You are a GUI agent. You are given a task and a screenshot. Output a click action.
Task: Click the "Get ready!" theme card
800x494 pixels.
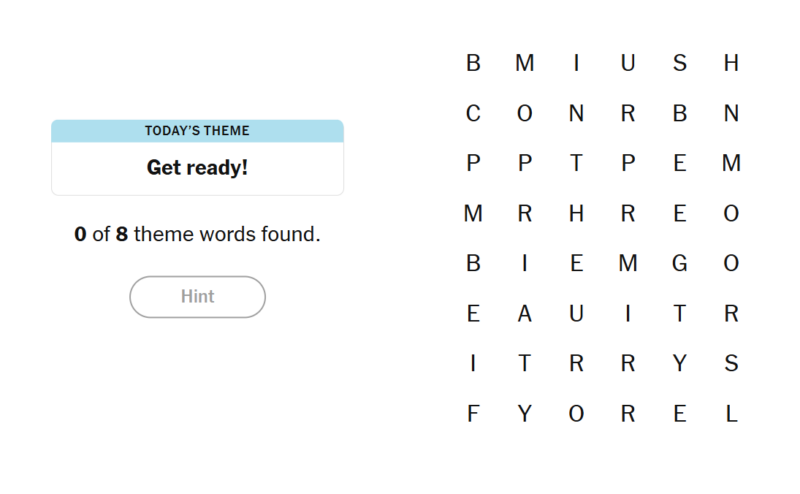[197, 167]
